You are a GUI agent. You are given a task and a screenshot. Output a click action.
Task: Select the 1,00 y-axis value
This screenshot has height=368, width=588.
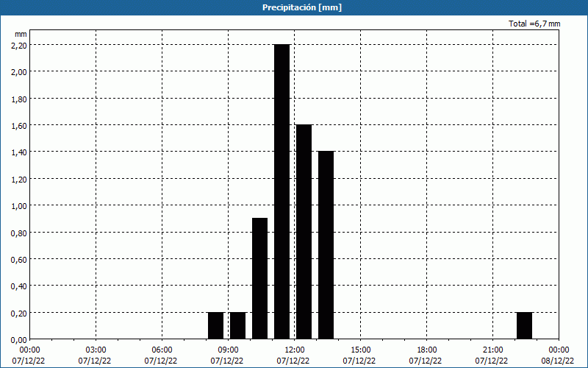(19, 206)
